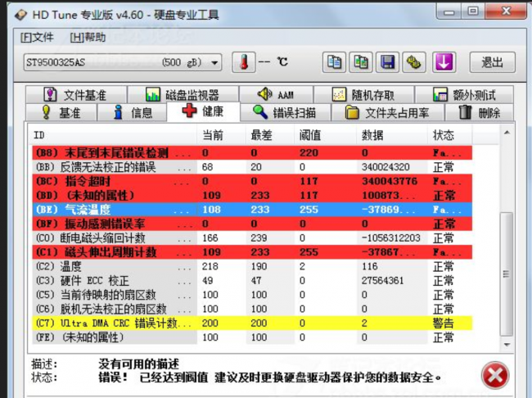532x398 pixels.
Task: Select the (BB) 反馈无法校正的错误 row
Action: (252, 167)
